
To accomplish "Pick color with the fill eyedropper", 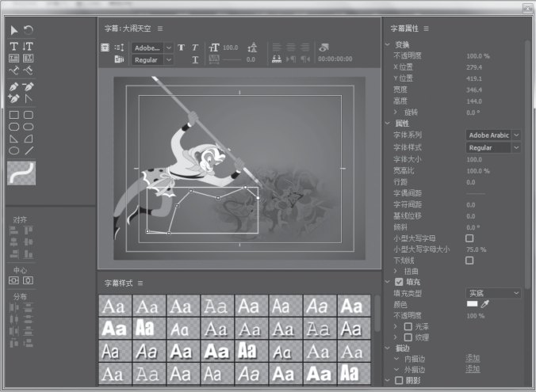I will [x=485, y=304].
